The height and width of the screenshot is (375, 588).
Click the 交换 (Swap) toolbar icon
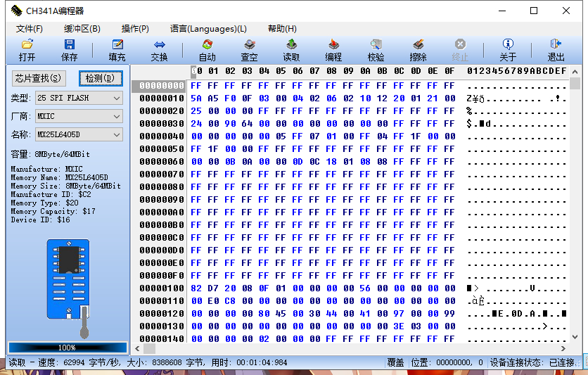(160, 44)
